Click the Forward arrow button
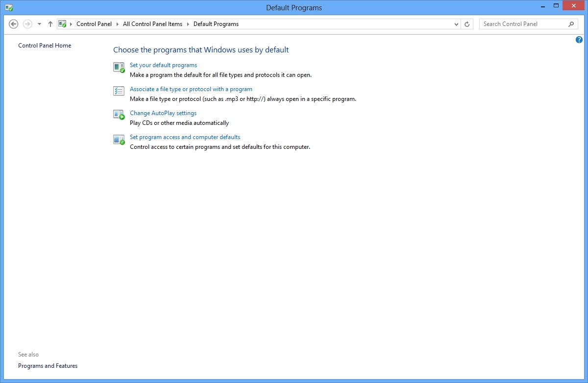The image size is (588, 383). point(27,24)
